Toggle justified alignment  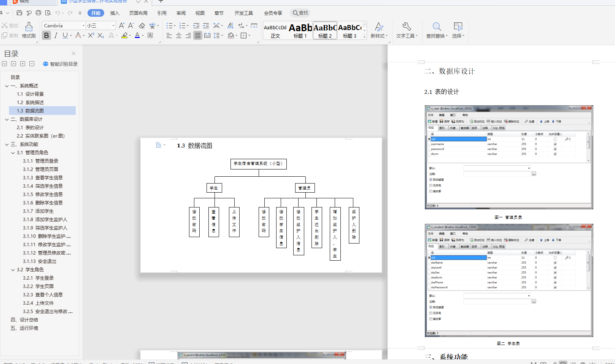pyautogui.click(x=198, y=35)
